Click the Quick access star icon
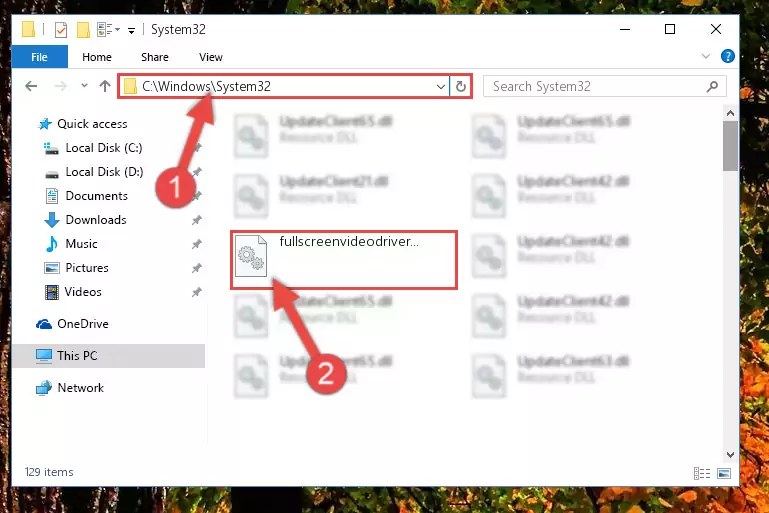The width and height of the screenshot is (769, 513). [x=45, y=124]
